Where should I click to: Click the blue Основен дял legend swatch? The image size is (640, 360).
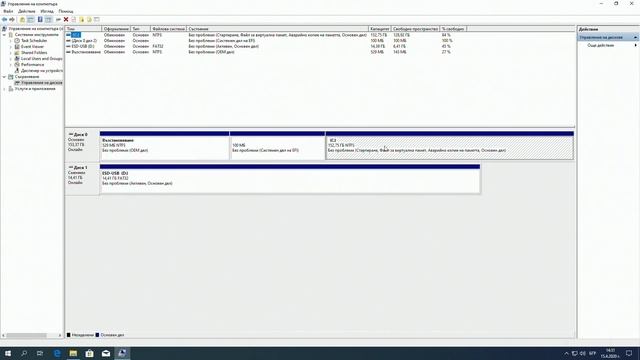coord(97,335)
